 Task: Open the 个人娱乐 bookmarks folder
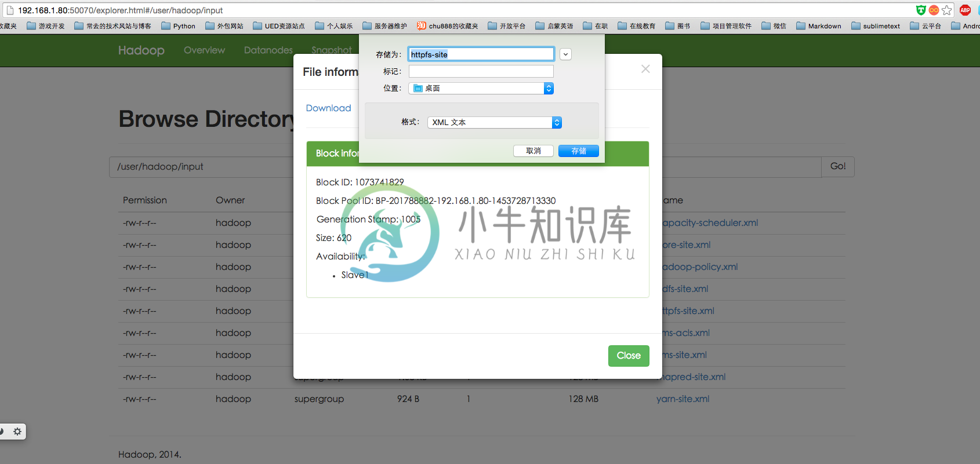pyautogui.click(x=333, y=26)
